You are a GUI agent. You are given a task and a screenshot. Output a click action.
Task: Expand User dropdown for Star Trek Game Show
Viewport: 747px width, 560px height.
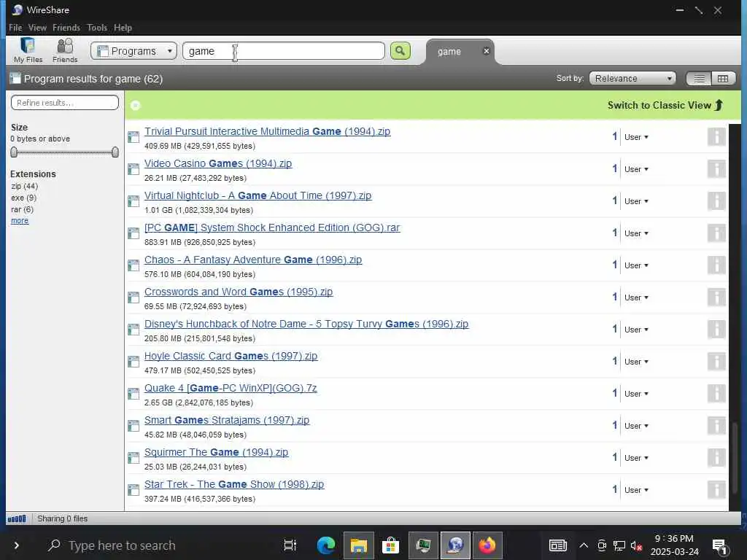(x=636, y=490)
